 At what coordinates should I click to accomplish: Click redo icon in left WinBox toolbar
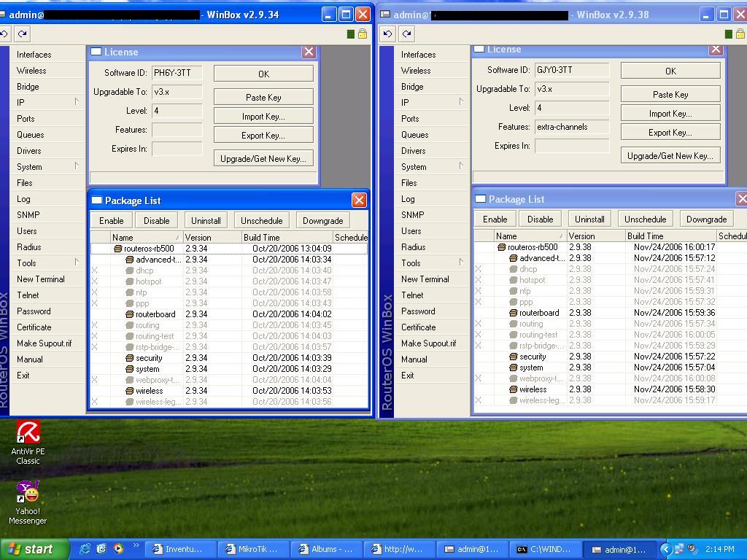tap(22, 34)
